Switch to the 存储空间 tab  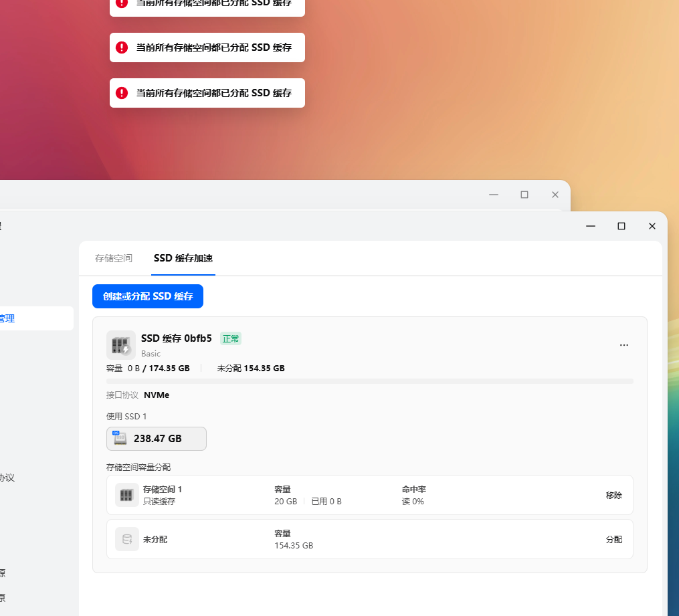click(x=114, y=258)
